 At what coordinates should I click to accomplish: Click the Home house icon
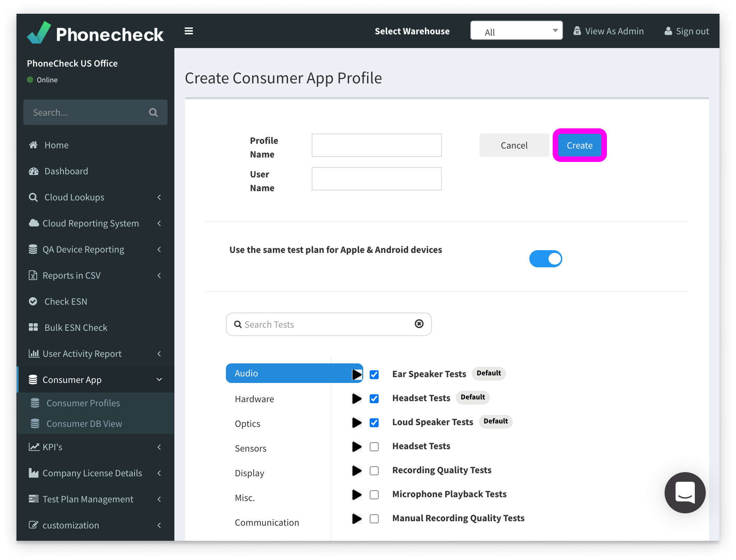[33, 145]
